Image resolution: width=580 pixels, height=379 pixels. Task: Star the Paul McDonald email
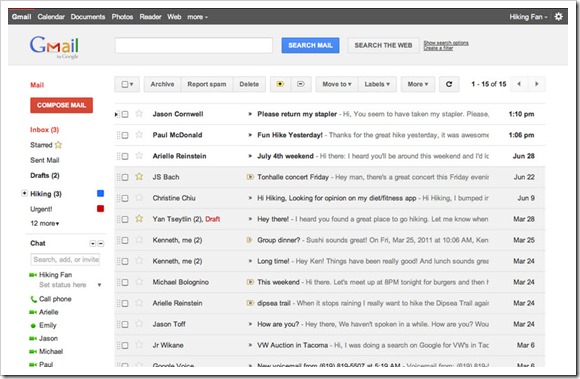pyautogui.click(x=139, y=135)
